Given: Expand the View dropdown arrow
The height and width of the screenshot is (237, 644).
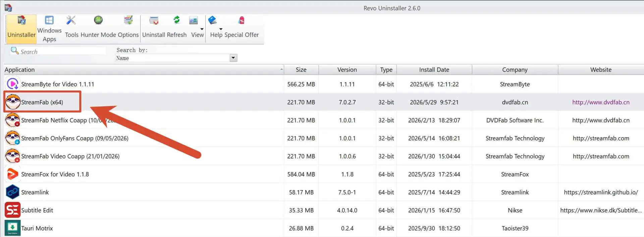Looking at the screenshot, I should click(x=202, y=29).
